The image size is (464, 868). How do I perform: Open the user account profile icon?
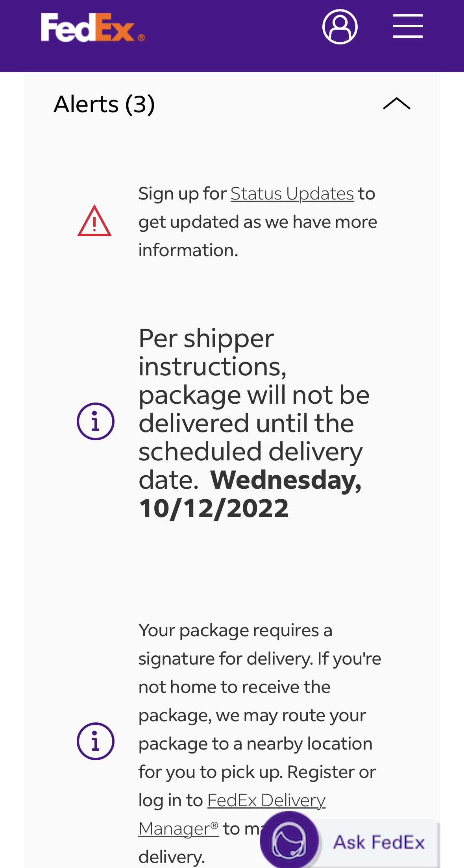[340, 27]
